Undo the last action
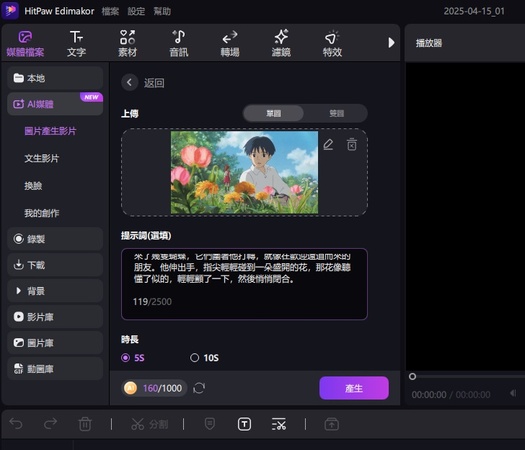525x450 pixels. [16, 424]
